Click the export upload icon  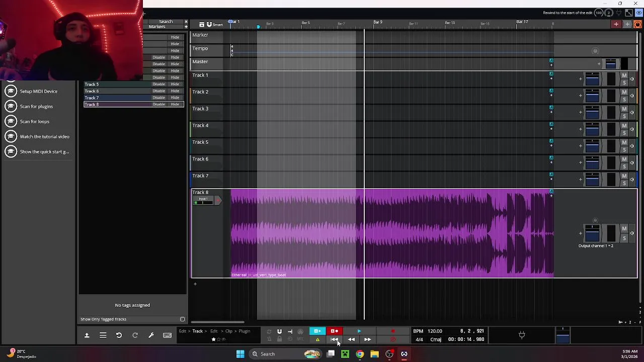pos(87,335)
